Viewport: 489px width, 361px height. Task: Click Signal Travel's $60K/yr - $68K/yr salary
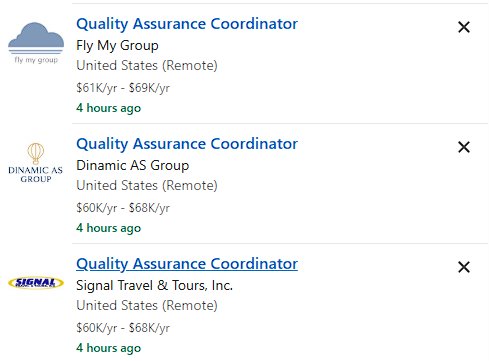pos(123,328)
